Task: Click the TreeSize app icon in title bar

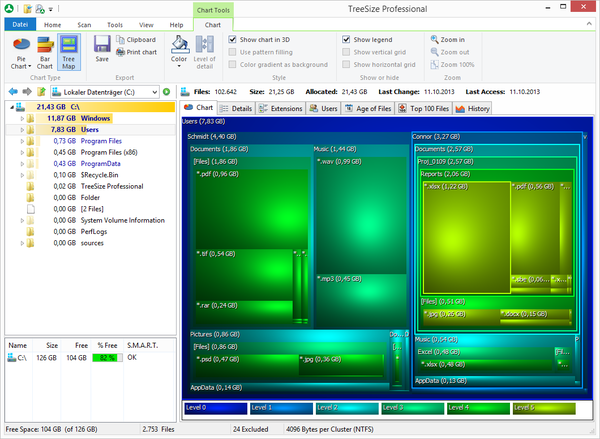Action: pyautogui.click(x=9, y=8)
